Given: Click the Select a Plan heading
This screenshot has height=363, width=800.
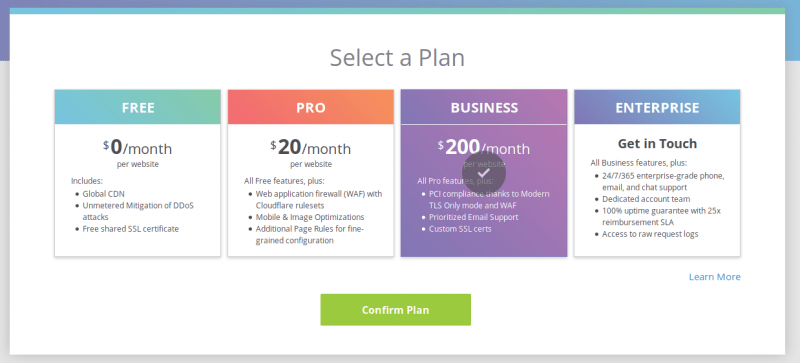Looking at the screenshot, I should pyautogui.click(x=397, y=58).
